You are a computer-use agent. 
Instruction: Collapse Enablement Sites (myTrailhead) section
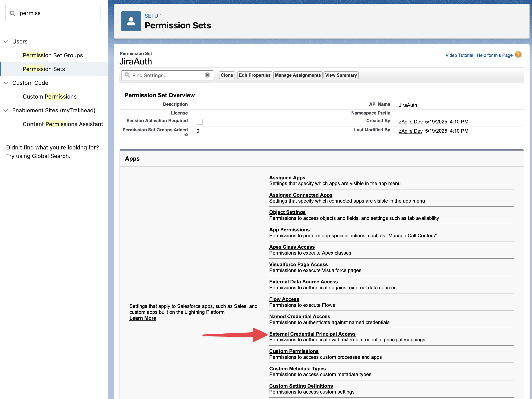6,110
